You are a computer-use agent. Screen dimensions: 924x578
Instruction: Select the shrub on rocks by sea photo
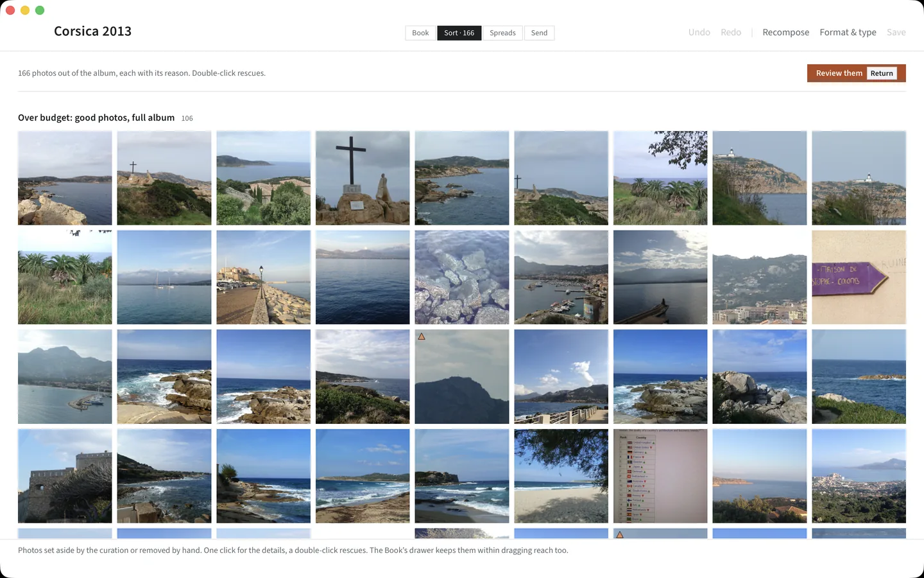pos(263,476)
